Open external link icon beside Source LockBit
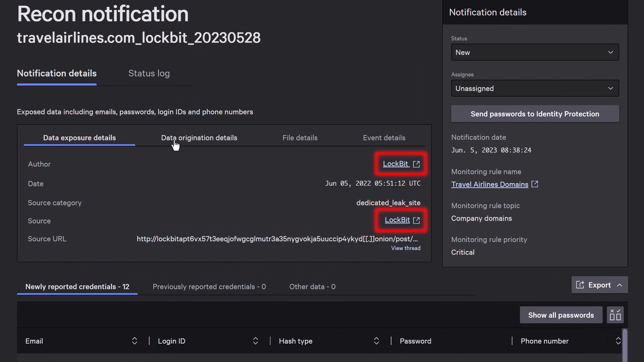This screenshot has width=644, height=362. (416, 220)
